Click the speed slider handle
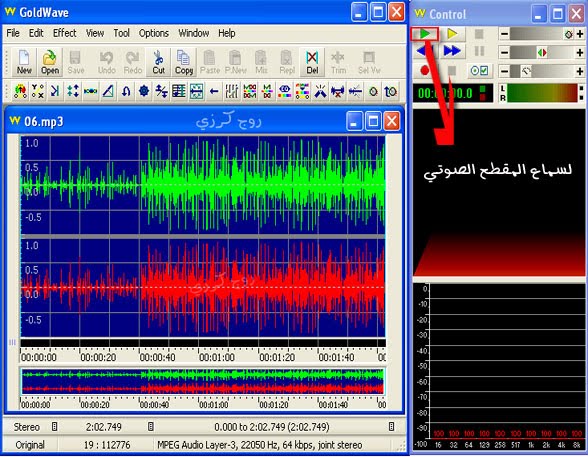 coord(526,71)
